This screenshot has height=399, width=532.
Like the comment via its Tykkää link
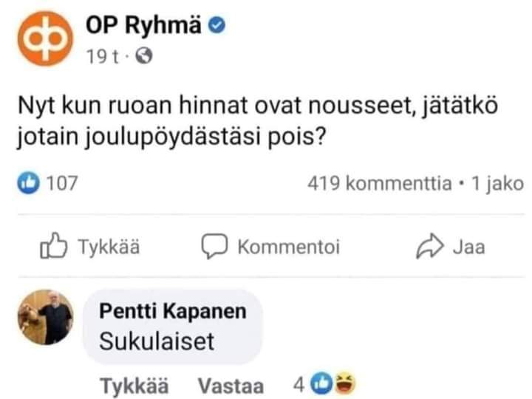coord(134,385)
